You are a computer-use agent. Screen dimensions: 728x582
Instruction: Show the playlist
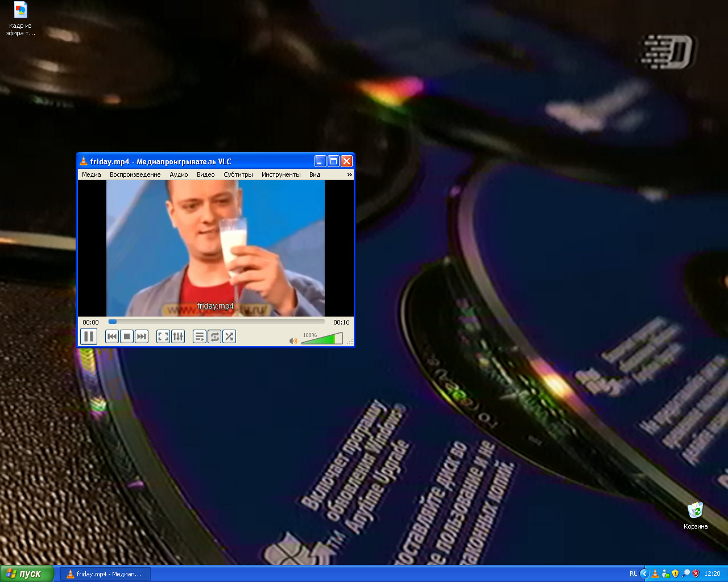pos(200,337)
